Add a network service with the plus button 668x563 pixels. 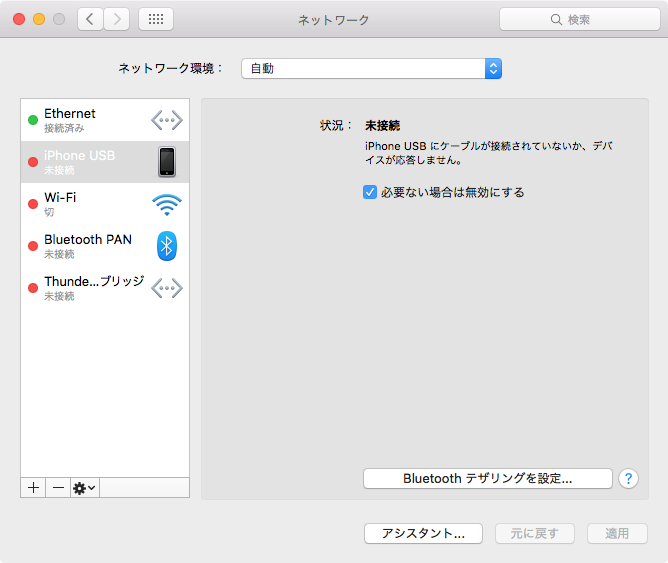coord(33,488)
